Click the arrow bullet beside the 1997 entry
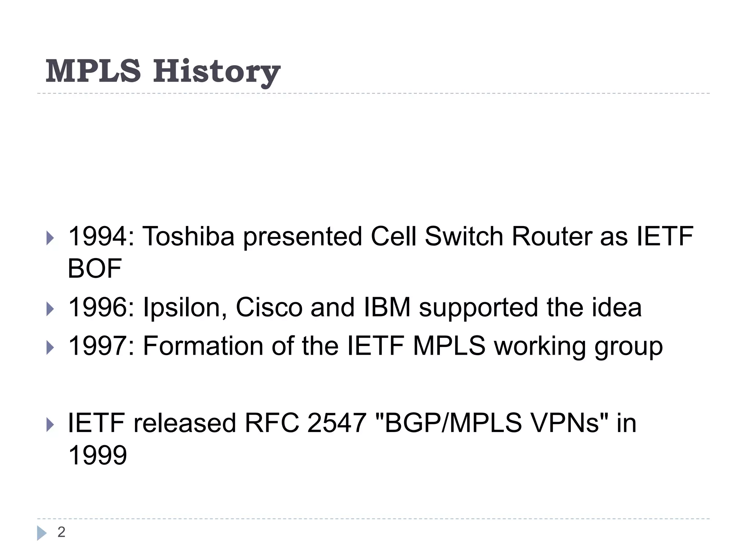 pyautogui.click(x=50, y=348)
